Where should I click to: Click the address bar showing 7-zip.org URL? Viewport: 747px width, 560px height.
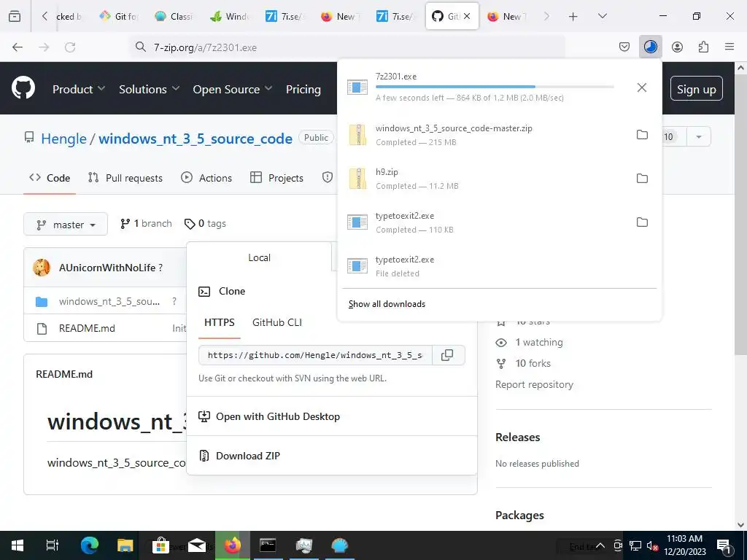click(348, 47)
